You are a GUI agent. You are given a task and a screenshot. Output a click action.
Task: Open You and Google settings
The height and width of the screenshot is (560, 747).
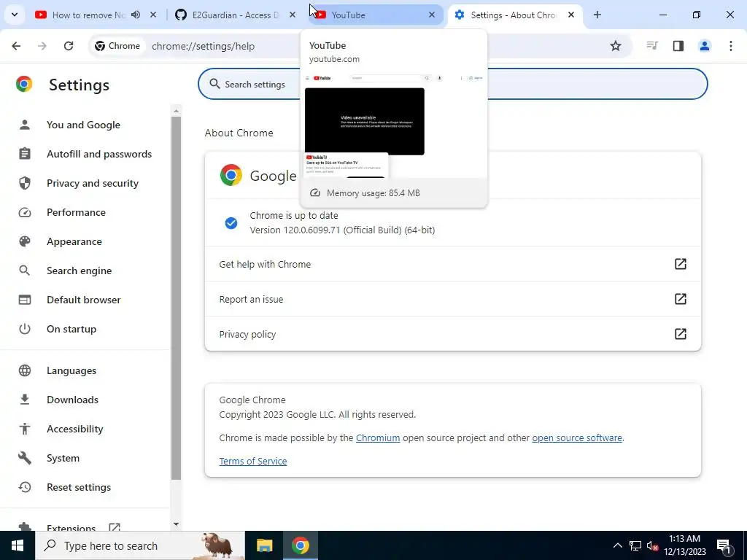point(83,125)
